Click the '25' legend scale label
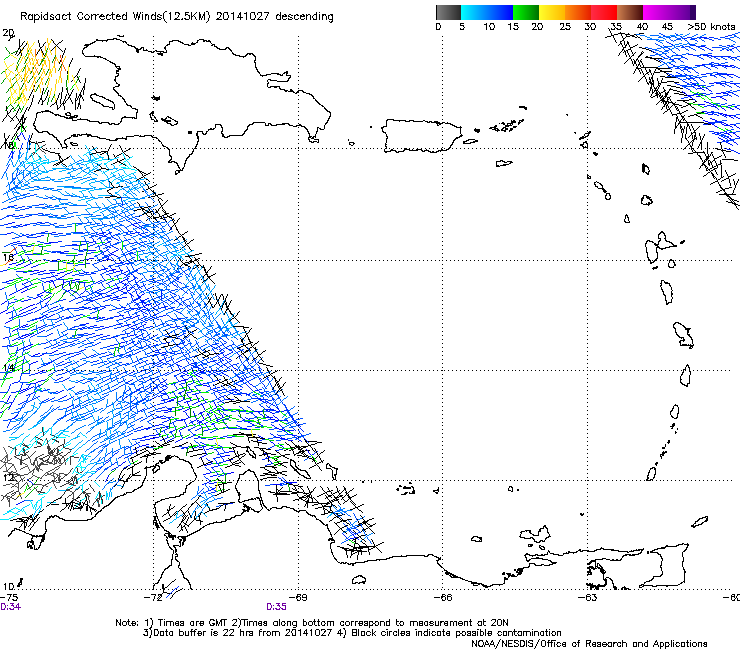The height and width of the screenshot is (650, 740). tap(565, 26)
